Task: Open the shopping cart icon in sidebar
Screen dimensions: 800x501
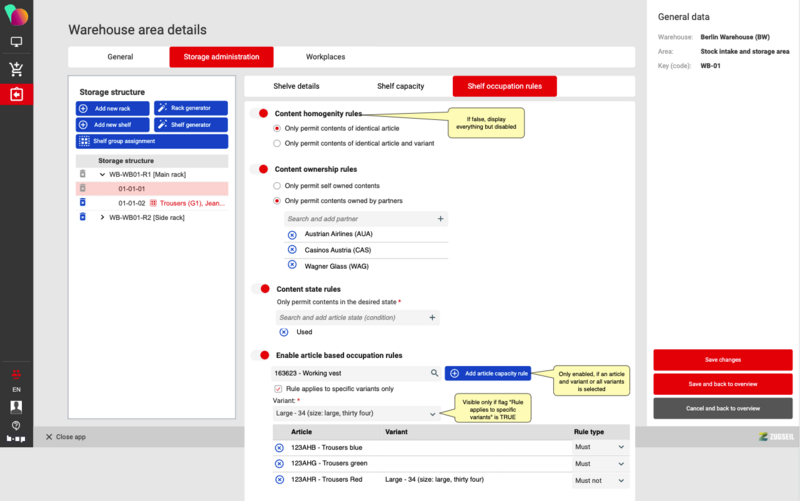Action: (16, 68)
